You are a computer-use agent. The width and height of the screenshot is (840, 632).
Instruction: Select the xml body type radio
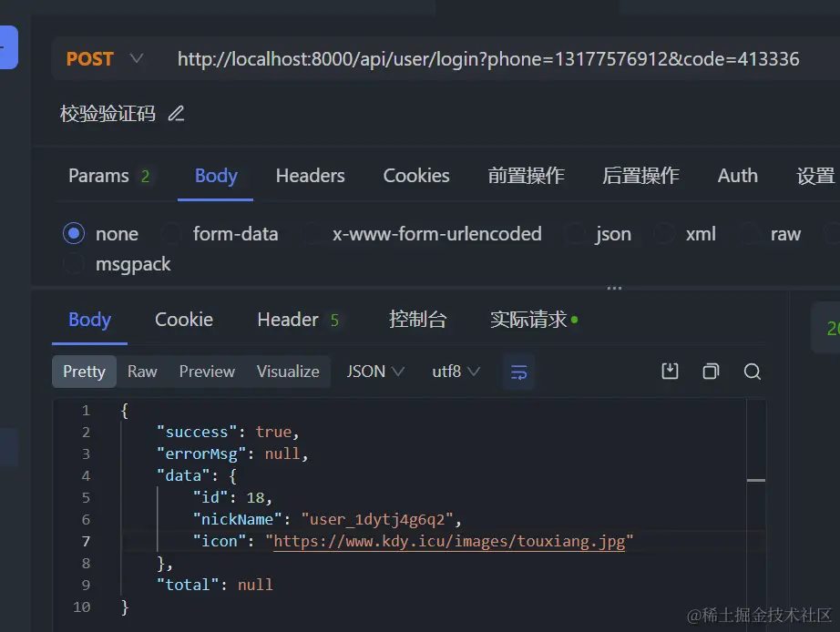click(x=664, y=233)
